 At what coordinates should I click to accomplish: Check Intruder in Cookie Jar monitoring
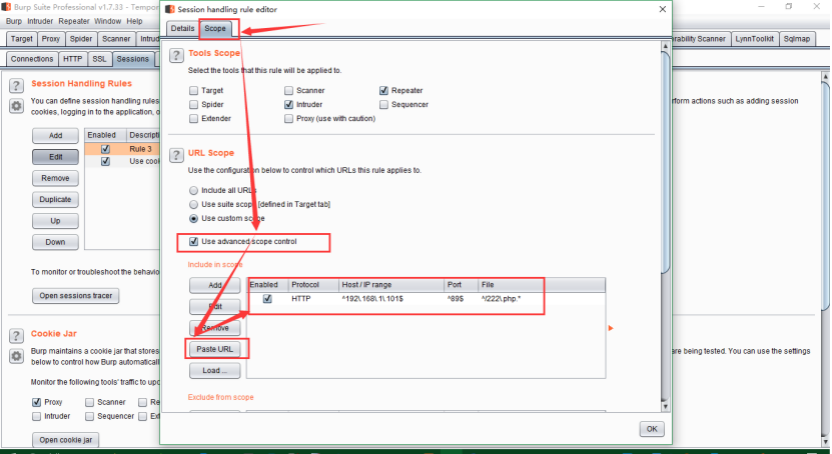[37, 416]
